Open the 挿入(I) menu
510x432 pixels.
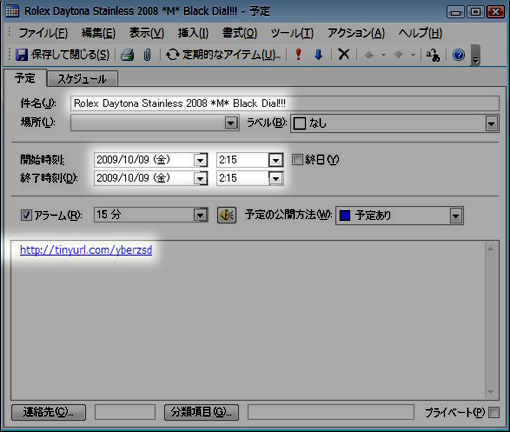[x=193, y=33]
